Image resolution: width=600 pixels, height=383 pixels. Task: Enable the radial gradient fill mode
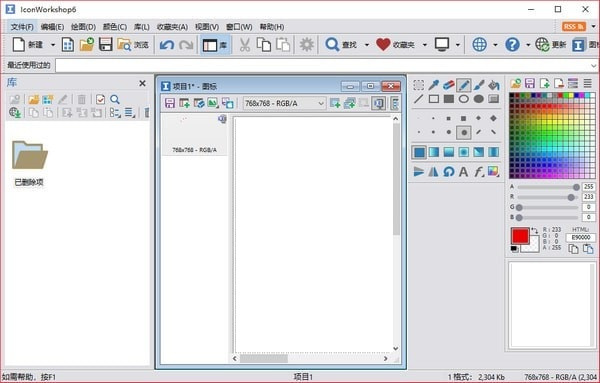coord(463,152)
